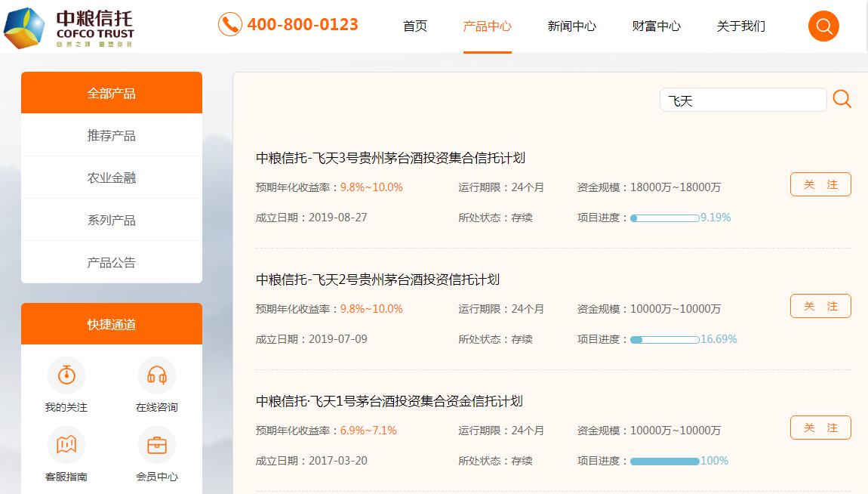Image resolution: width=868 pixels, height=494 pixels.
Task: Click the 飞天3号 project progress bar
Action: tap(665, 218)
